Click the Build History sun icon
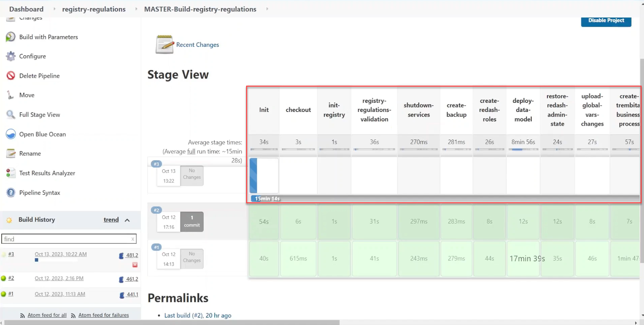644x325 pixels. tap(9, 220)
